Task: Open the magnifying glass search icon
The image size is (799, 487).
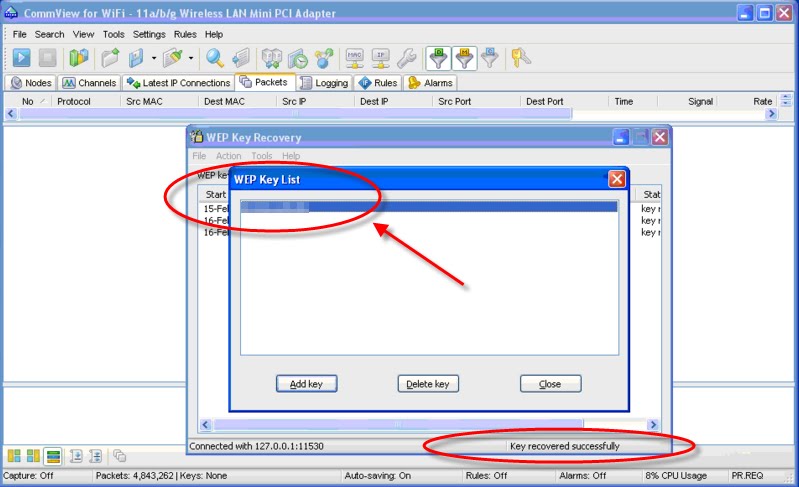Action: pos(215,58)
